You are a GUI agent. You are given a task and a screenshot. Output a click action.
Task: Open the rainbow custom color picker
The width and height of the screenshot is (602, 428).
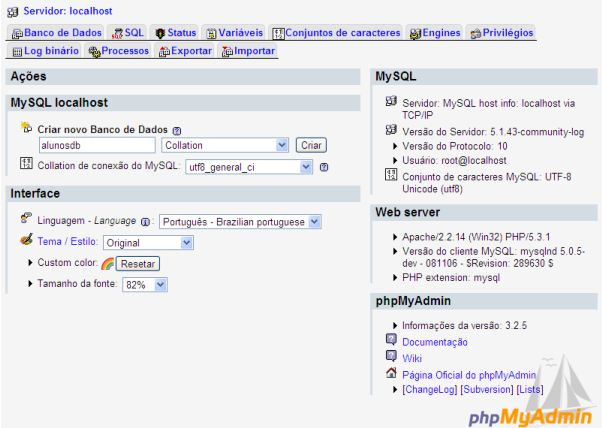108,263
